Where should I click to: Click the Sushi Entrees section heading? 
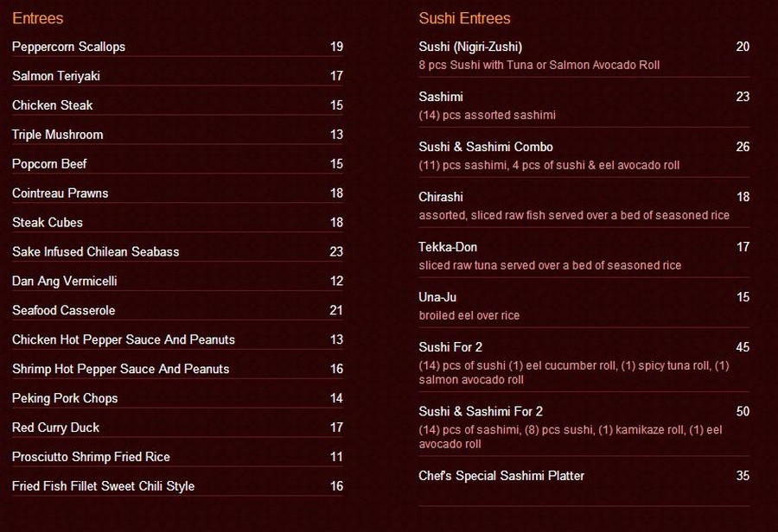[464, 18]
